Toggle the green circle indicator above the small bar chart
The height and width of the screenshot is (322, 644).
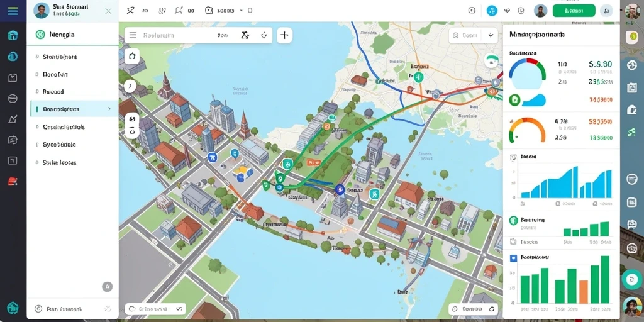coord(513,221)
